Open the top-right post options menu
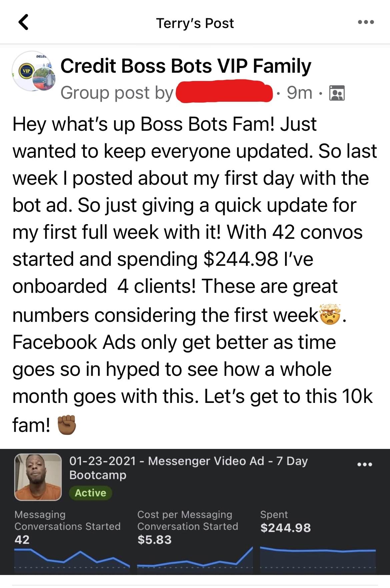 pos(366,22)
